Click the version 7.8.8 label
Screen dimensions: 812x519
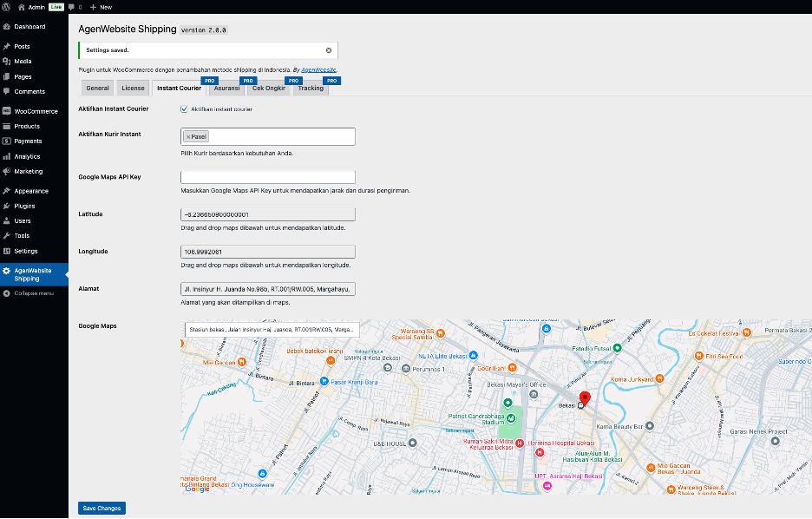pos(204,30)
